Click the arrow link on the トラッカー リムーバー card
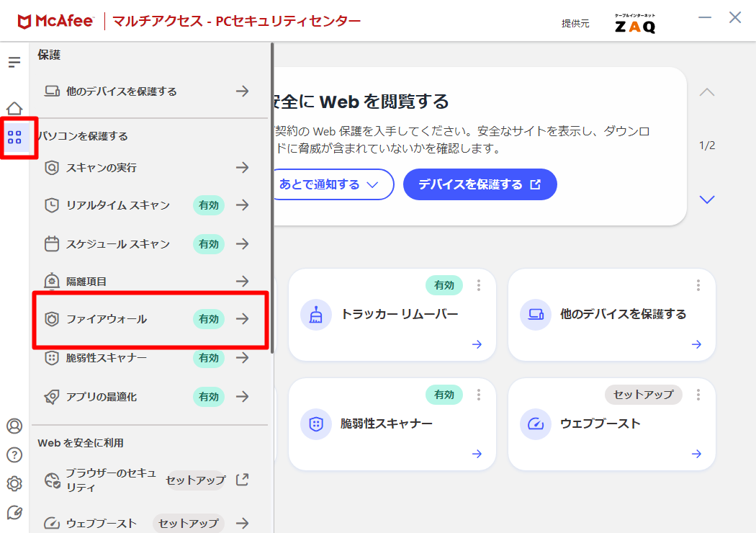The width and height of the screenshot is (756, 533). pos(477,344)
